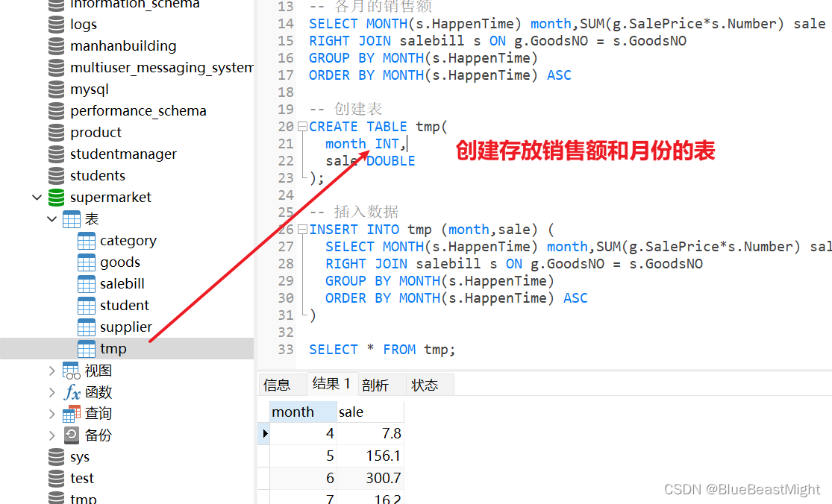
Task: Collapse the 表 tables node
Action: click(x=52, y=219)
